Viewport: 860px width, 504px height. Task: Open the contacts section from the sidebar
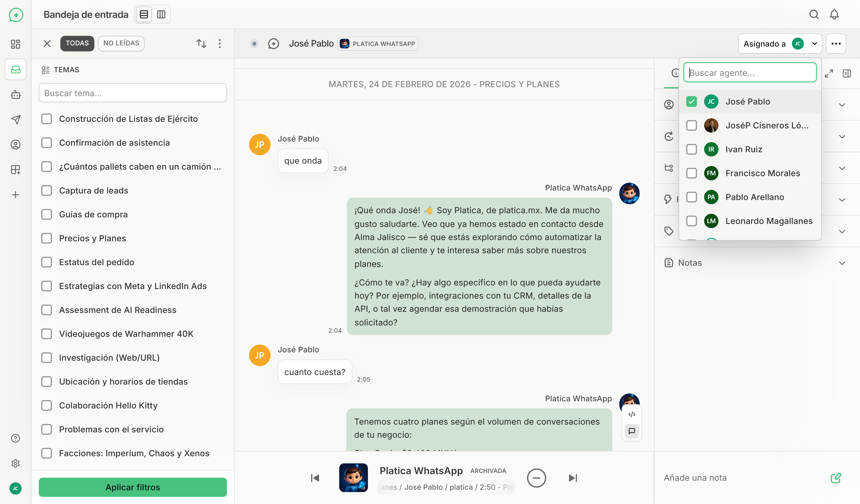[x=15, y=144]
